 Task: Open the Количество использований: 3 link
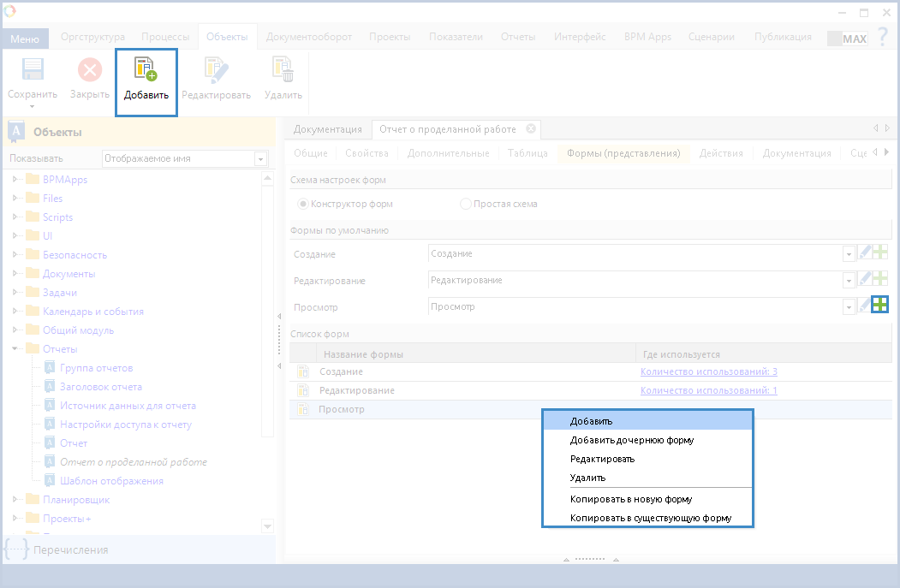[709, 371]
